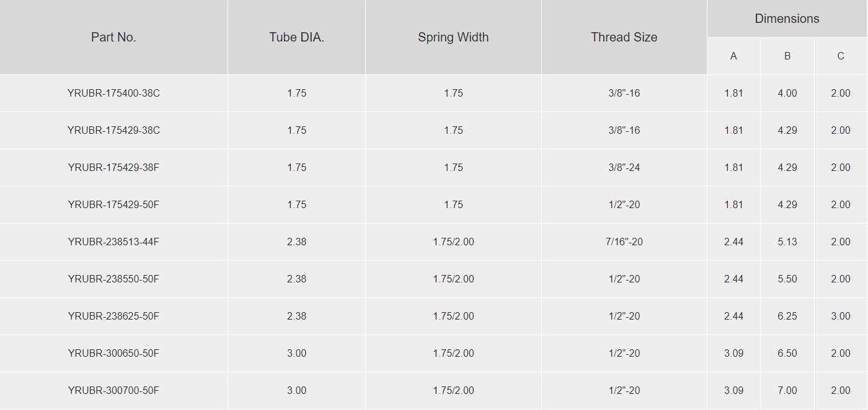Screen dimensions: 868x410
Task: Select part number YRUBR-238625-50F
Action: point(113,316)
